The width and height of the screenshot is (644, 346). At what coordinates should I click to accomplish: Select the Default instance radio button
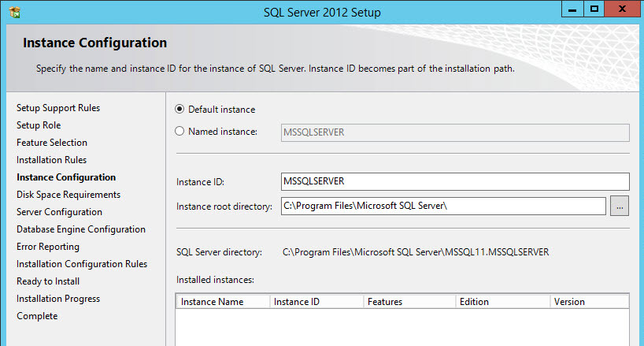180,110
